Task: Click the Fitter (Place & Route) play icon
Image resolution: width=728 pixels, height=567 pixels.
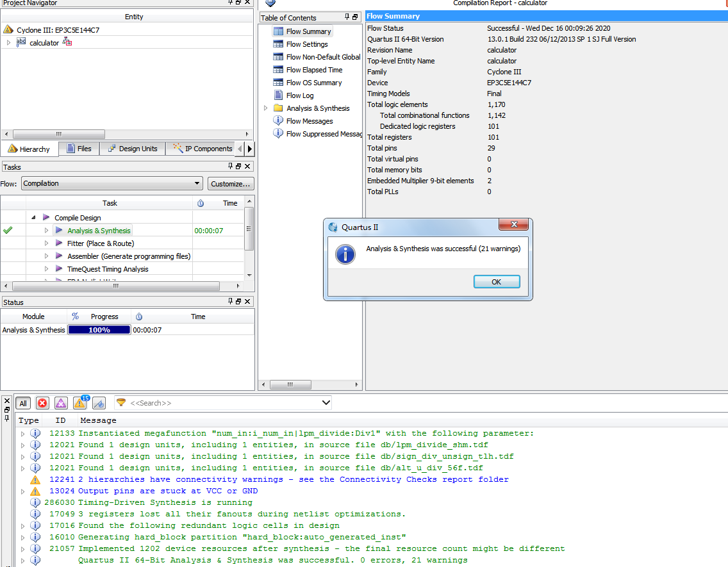Action: point(59,243)
